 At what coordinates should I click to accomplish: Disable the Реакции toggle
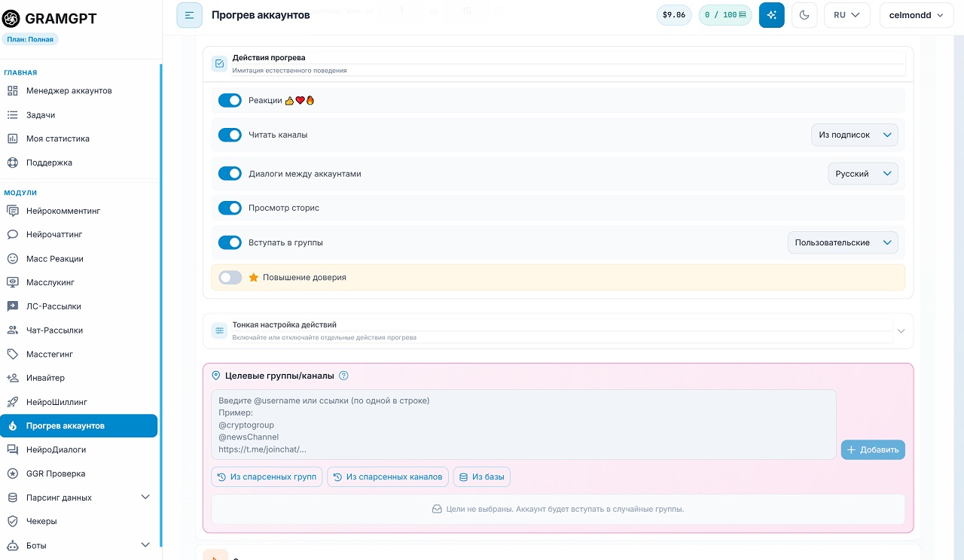[x=230, y=100]
